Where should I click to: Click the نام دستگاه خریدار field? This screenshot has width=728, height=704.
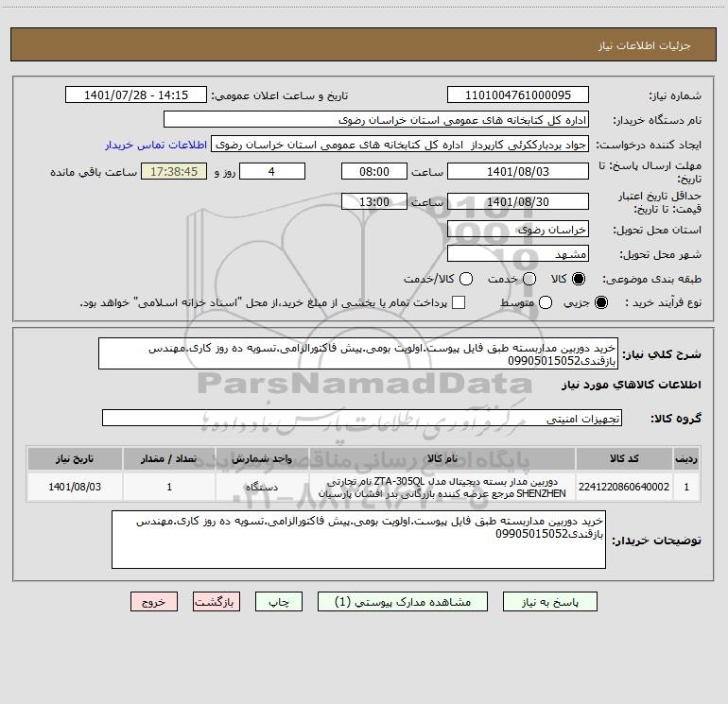coord(376,120)
